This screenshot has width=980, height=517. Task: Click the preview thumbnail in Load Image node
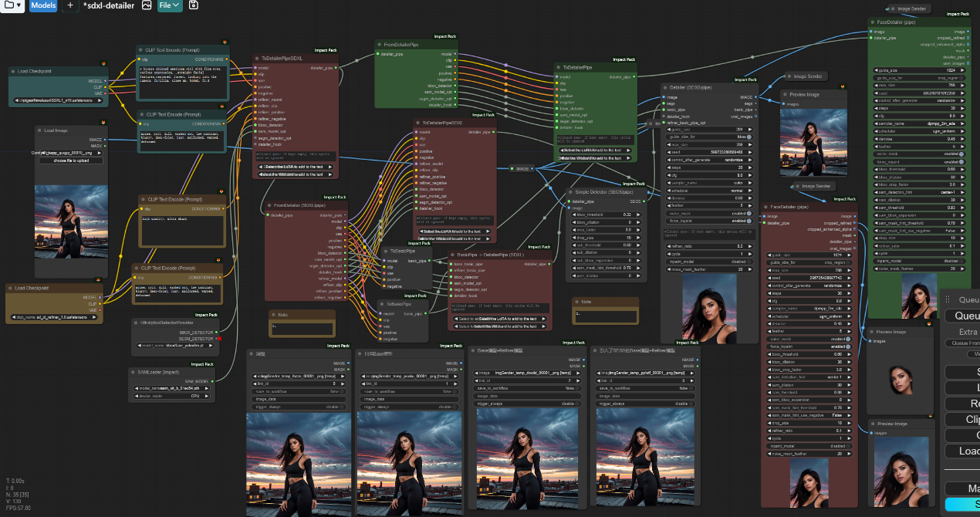71,221
